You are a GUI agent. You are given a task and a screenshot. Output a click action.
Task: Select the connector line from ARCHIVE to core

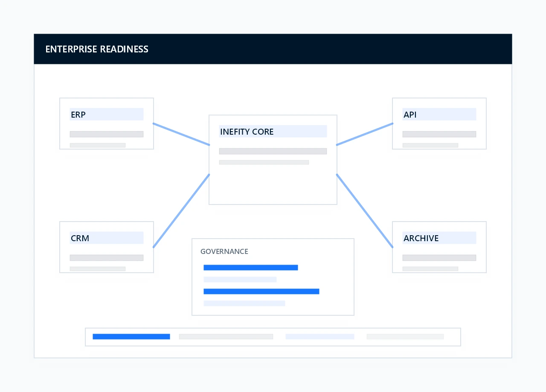[x=365, y=210]
